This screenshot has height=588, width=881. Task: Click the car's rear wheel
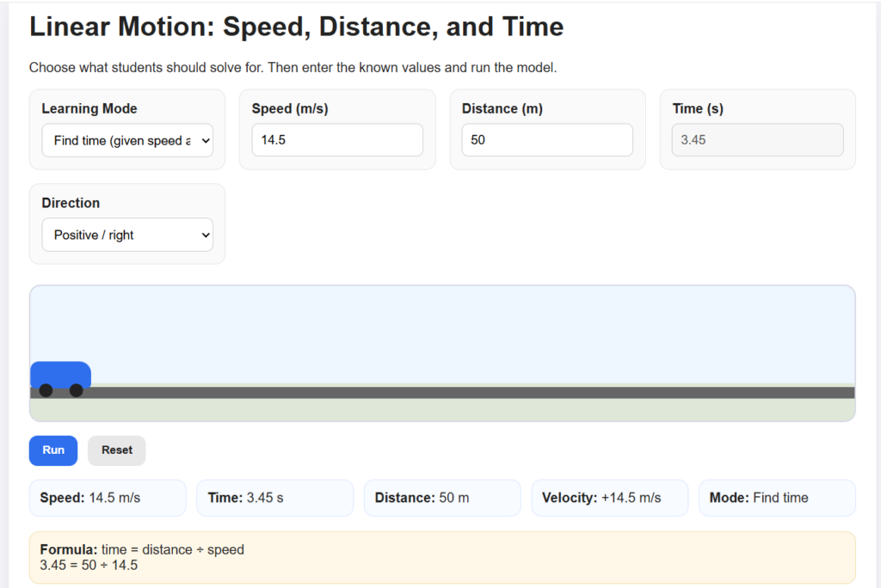[46, 391]
